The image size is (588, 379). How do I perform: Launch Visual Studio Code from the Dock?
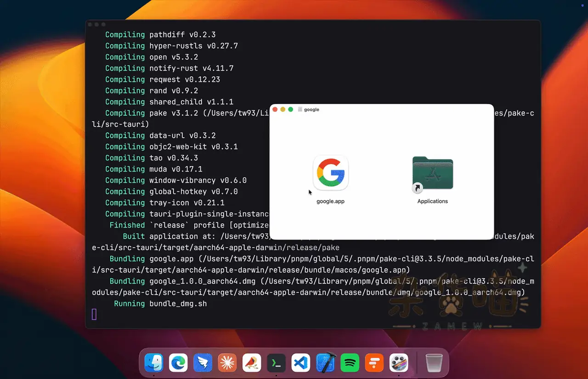(x=301, y=363)
